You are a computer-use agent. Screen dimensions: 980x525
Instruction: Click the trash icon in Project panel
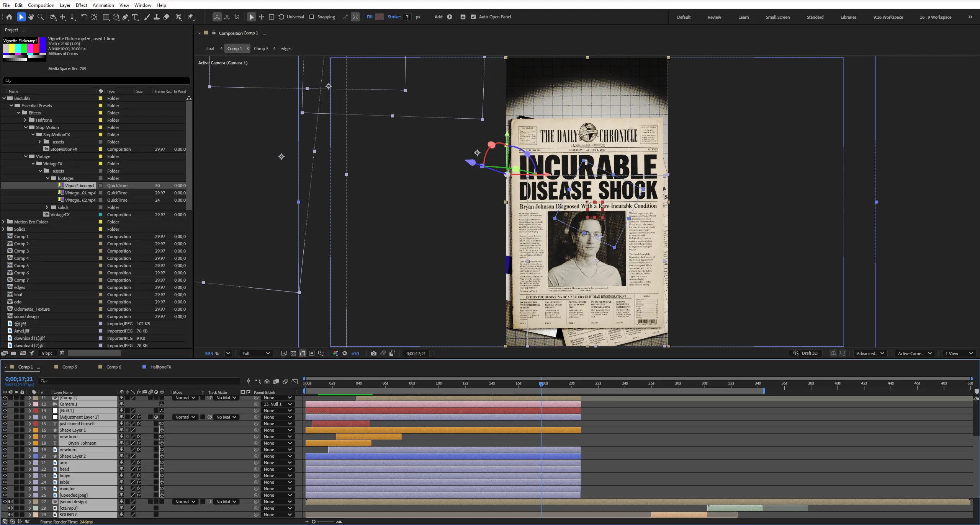click(62, 353)
